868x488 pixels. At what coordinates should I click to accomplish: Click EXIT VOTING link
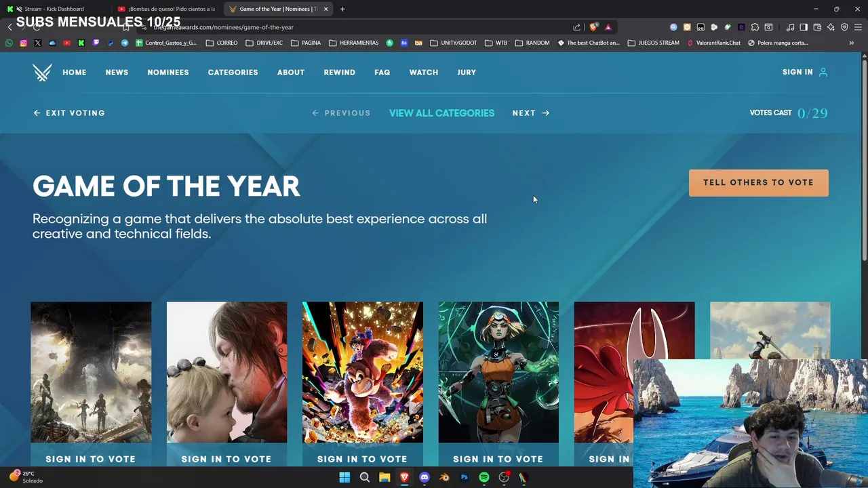click(x=69, y=113)
